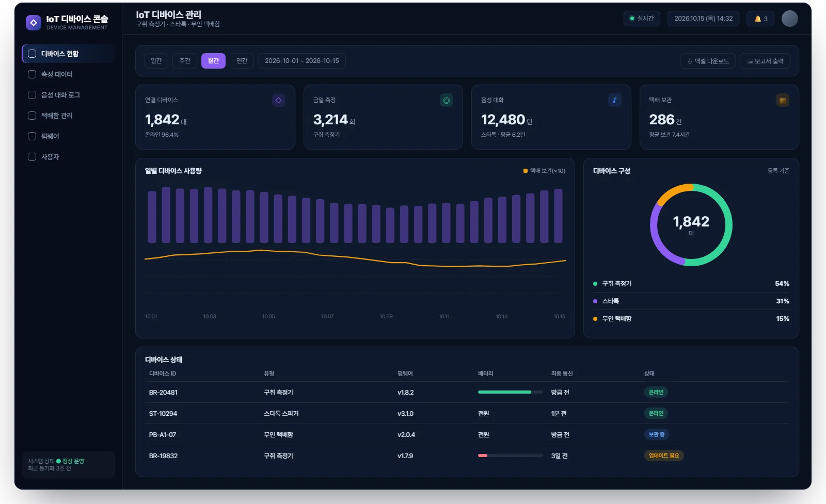Click the firmware version v3.1.0
Image resolution: width=826 pixels, height=504 pixels.
[x=405, y=414]
